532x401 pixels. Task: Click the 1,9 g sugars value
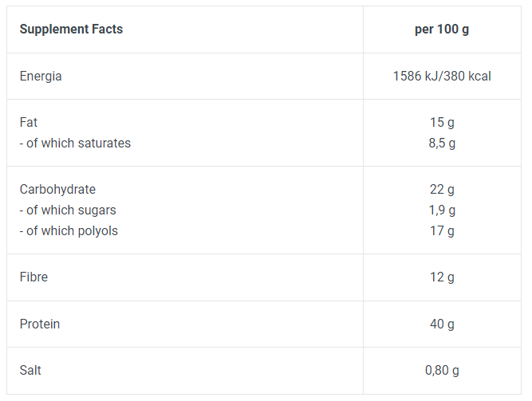(442, 210)
